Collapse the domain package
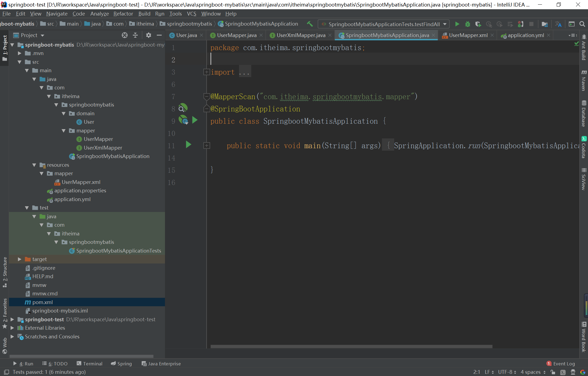This screenshot has width=588, height=376. click(x=64, y=113)
